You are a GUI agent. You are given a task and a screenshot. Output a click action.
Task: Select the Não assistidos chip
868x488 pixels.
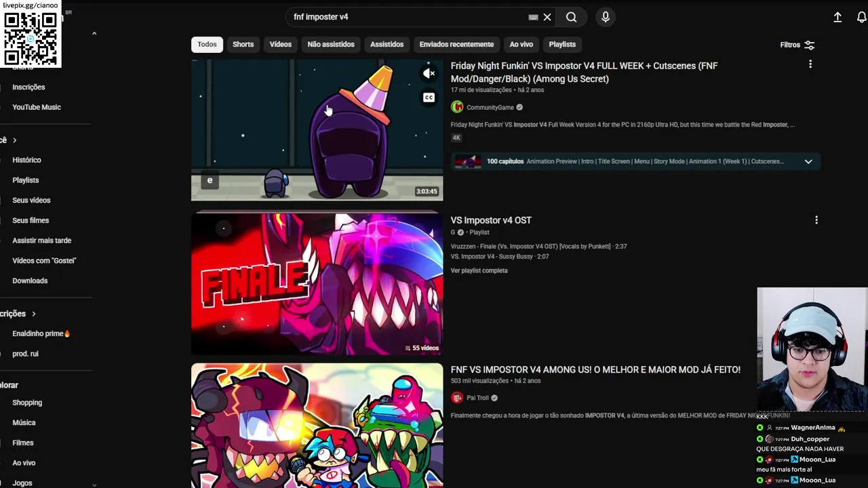[x=331, y=44]
